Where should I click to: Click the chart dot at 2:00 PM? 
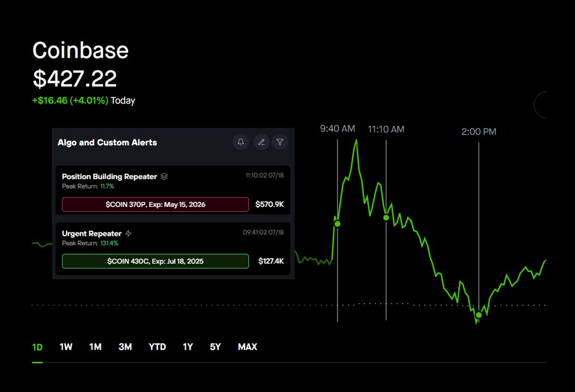pyautogui.click(x=479, y=315)
